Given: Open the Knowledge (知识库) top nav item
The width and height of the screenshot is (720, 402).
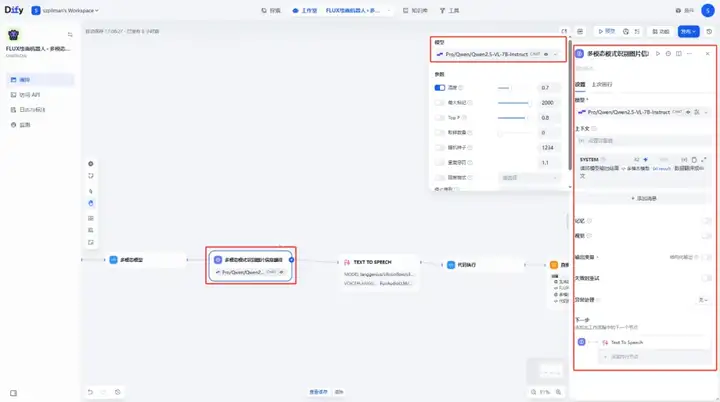Looking at the screenshot, I should coord(415,10).
